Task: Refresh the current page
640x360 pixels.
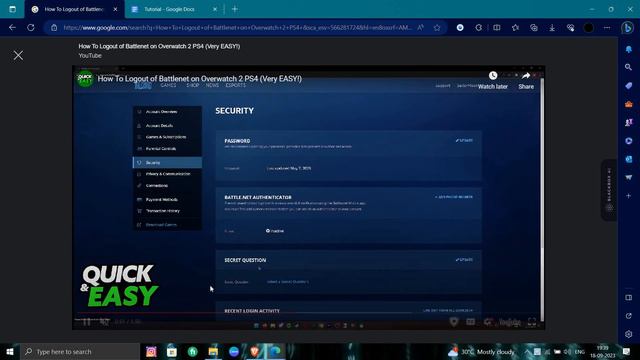Action: (x=31, y=27)
